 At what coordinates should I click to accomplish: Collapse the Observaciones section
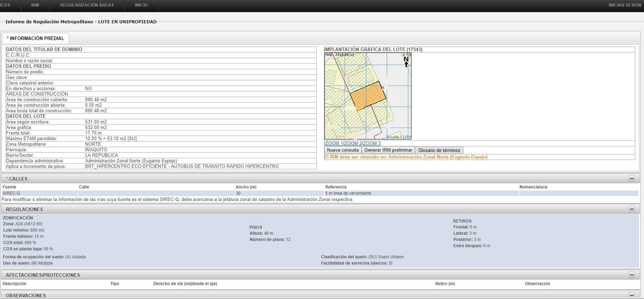click(x=632, y=295)
